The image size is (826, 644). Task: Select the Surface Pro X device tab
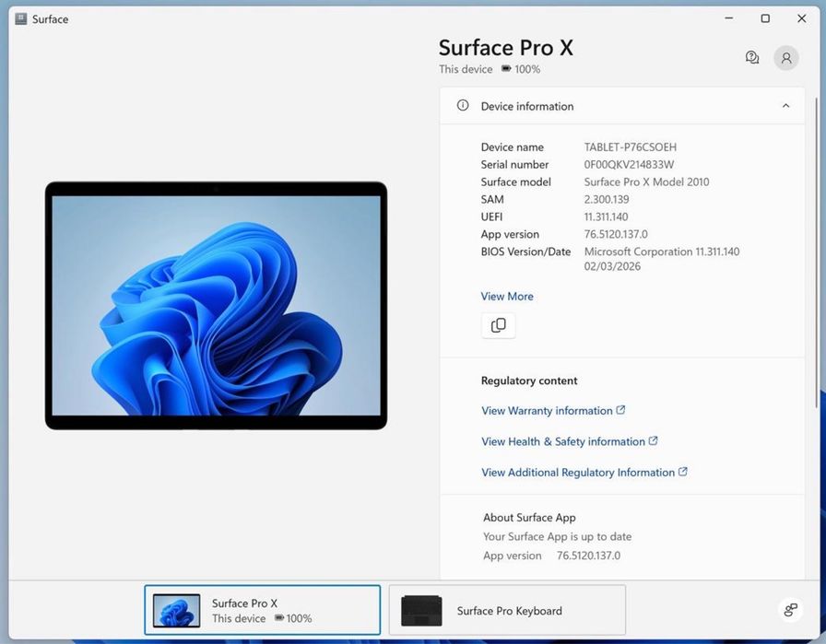pyautogui.click(x=263, y=610)
